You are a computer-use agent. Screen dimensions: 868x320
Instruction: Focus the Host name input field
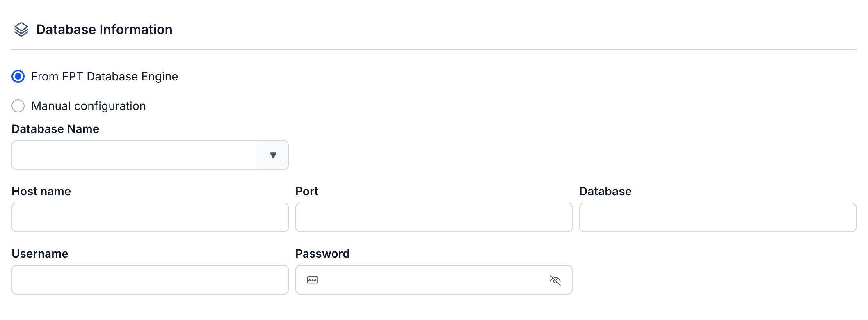(150, 217)
